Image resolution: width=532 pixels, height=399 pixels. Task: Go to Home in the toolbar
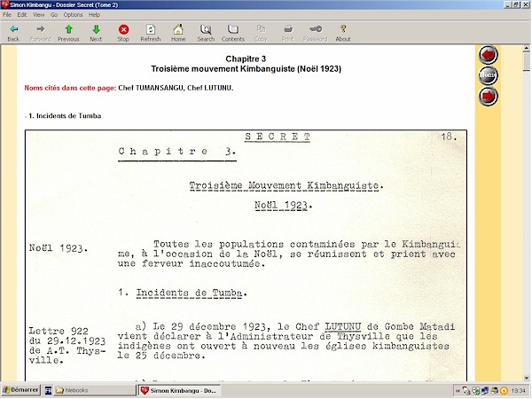(x=178, y=33)
